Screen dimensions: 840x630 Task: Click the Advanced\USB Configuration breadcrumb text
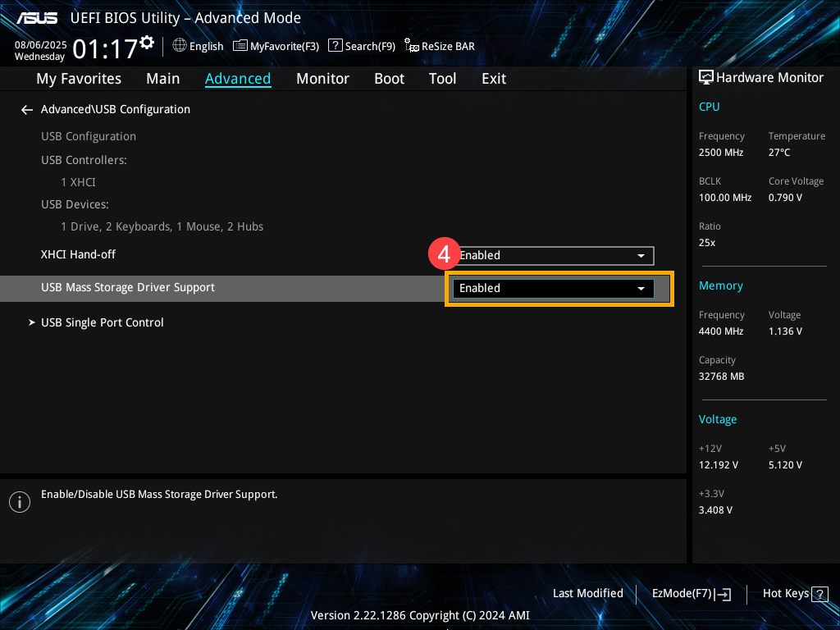click(116, 109)
